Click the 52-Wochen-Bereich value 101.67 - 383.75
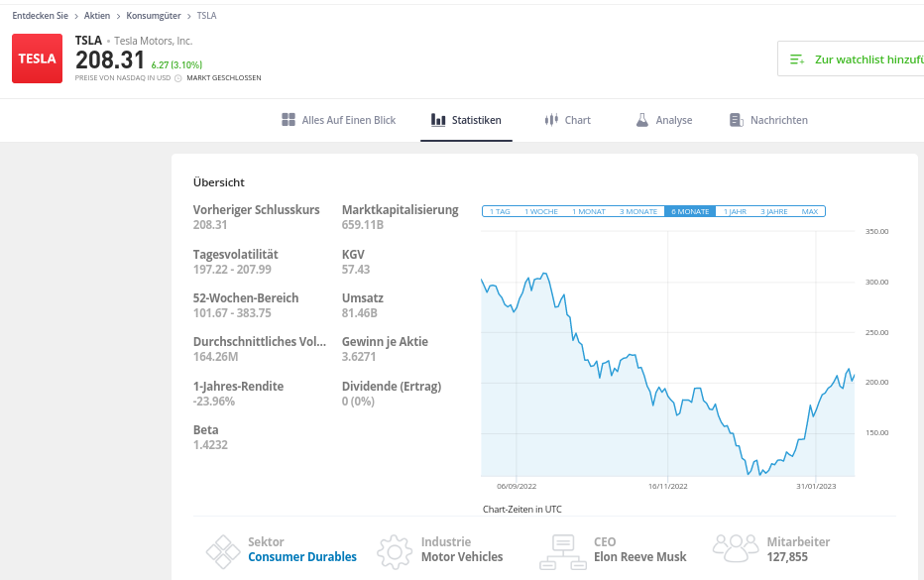Viewport: 924px width, 580px height. pyautogui.click(x=232, y=313)
